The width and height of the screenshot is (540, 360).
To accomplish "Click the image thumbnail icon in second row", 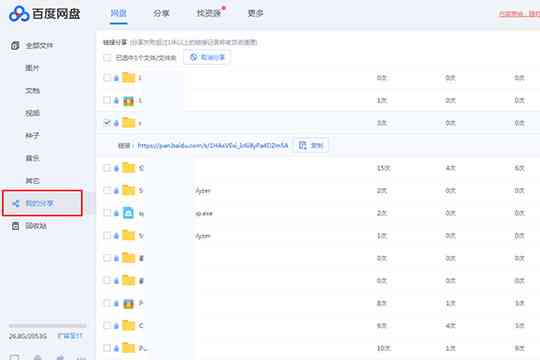I will point(128,101).
